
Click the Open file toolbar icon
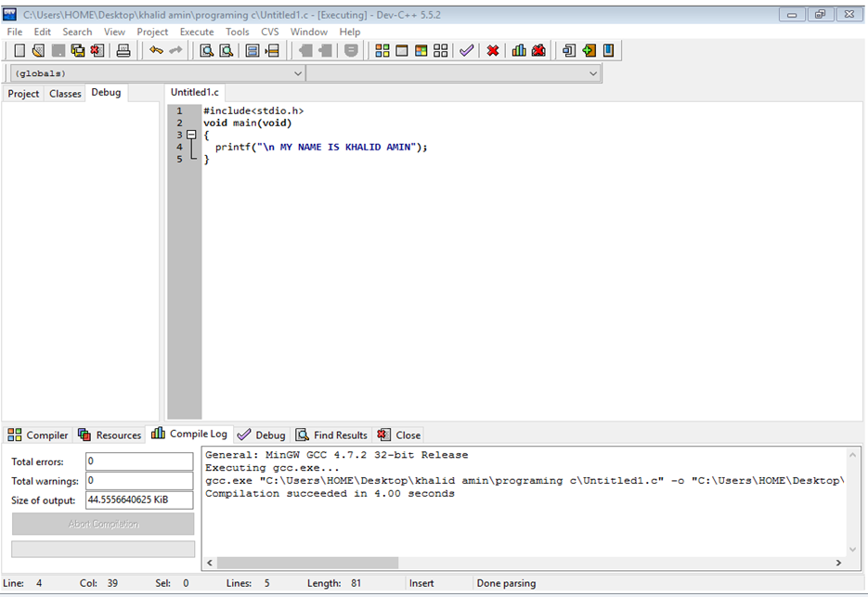pyautogui.click(x=38, y=51)
